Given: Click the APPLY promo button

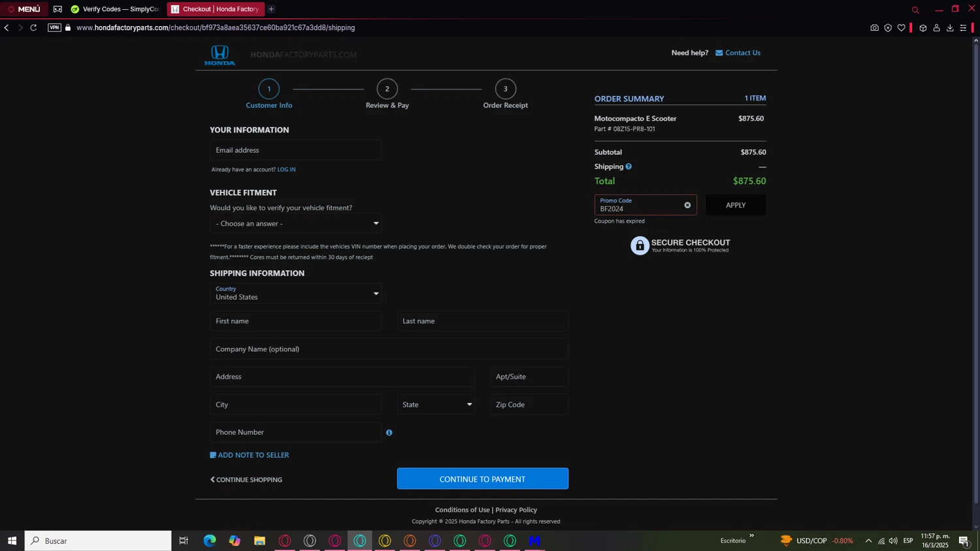Looking at the screenshot, I should click(x=736, y=205).
